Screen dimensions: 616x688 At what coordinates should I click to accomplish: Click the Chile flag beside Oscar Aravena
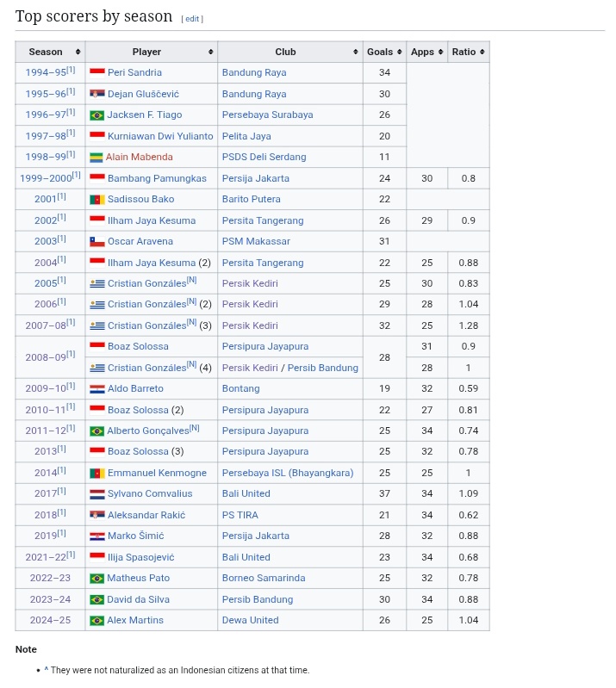tap(97, 241)
